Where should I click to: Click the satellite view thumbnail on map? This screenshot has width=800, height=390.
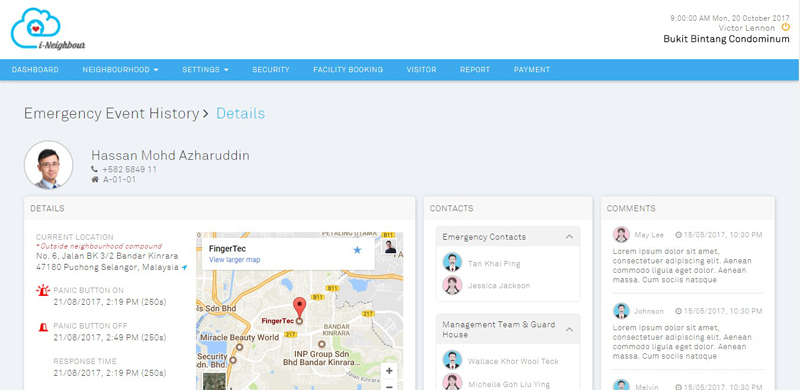pos(214,381)
